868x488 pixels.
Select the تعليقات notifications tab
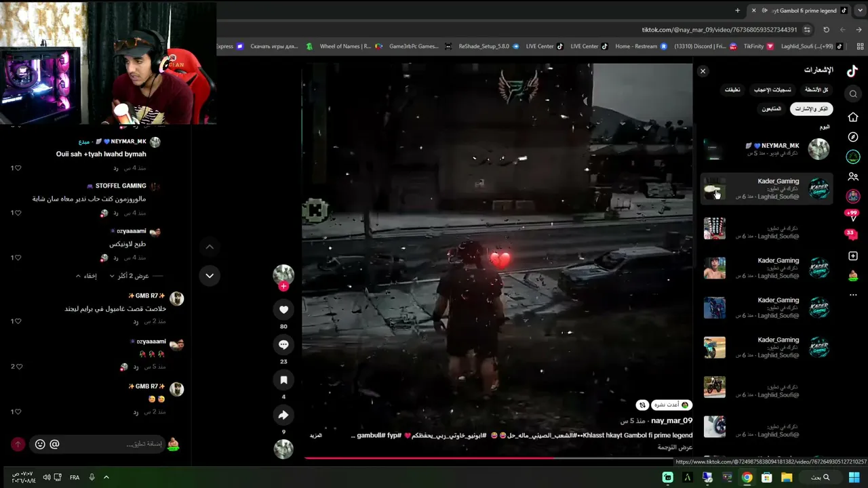pyautogui.click(x=732, y=89)
